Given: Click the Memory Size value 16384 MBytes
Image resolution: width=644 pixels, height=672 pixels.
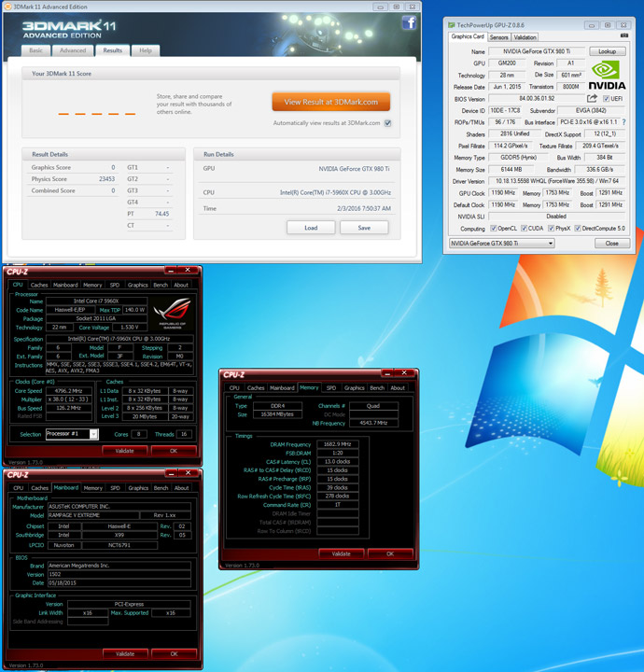Looking at the screenshot, I should (x=277, y=414).
